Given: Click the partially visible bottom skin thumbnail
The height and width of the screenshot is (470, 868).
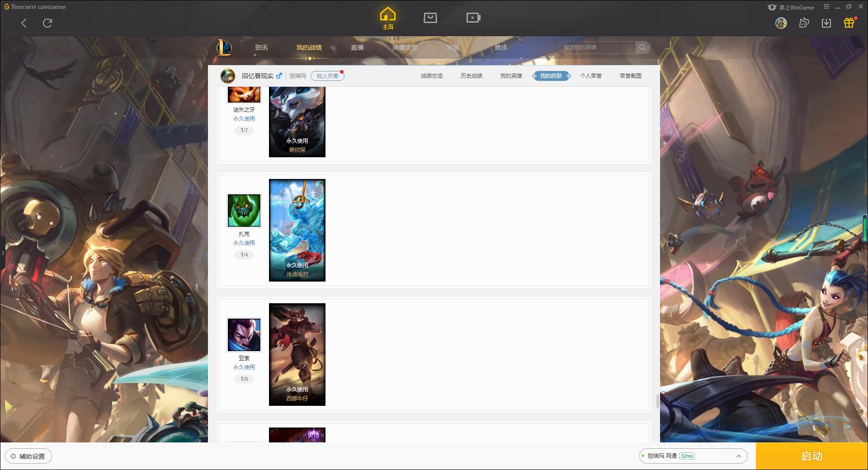Looking at the screenshot, I should click(x=297, y=435).
